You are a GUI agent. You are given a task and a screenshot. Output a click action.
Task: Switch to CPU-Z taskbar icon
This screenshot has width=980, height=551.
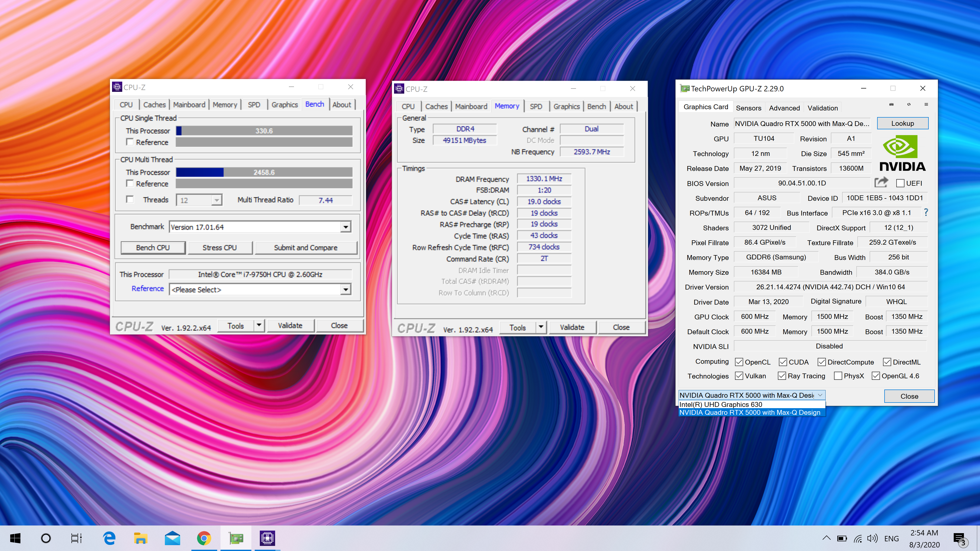point(267,538)
